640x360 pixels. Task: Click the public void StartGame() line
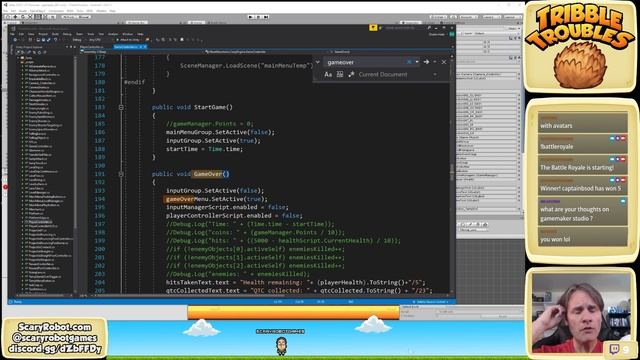point(192,107)
